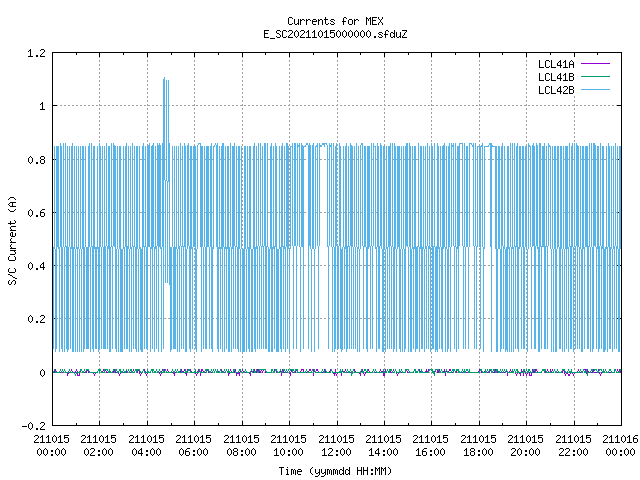This screenshot has height=480, width=640.
Task: Click the LCL41B green legend line
Action: [x=595, y=77]
